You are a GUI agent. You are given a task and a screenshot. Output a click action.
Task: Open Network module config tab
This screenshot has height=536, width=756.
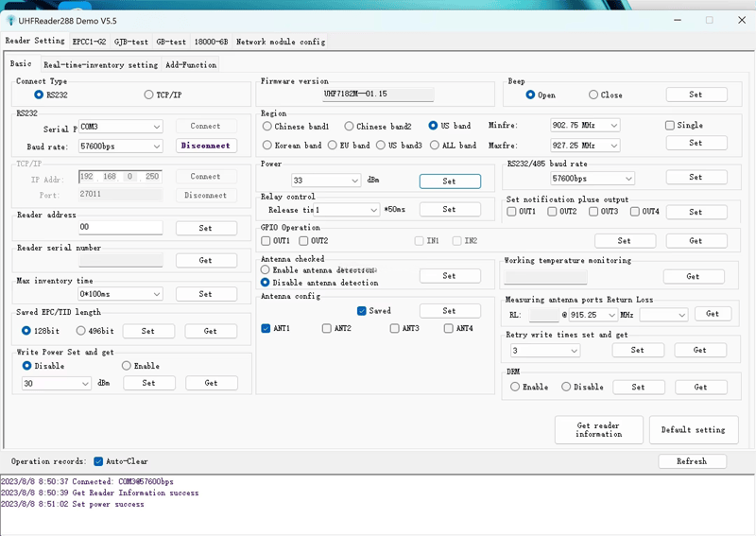tap(281, 42)
